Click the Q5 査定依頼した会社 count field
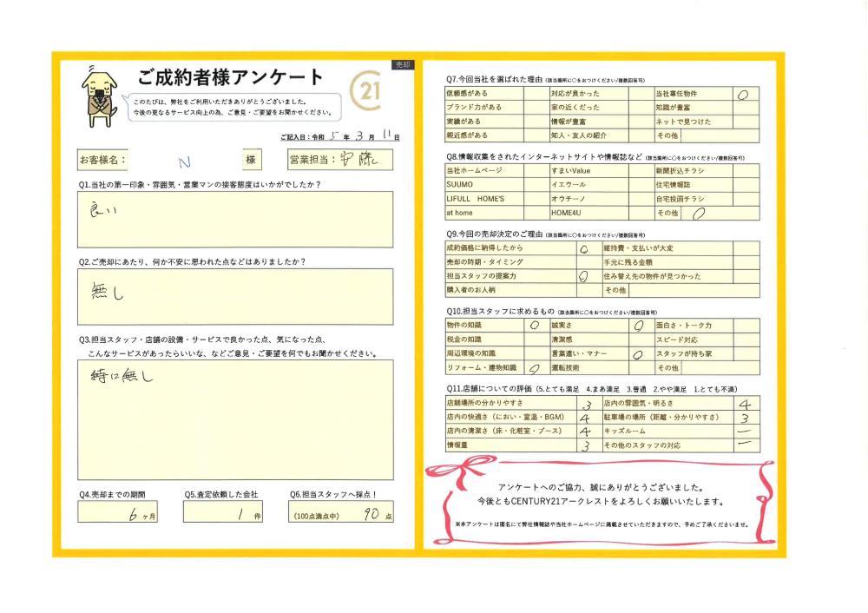The width and height of the screenshot is (868, 613). [223, 512]
